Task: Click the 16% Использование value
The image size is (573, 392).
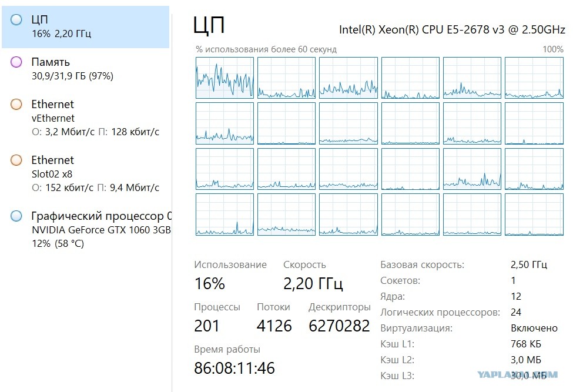Action: (209, 283)
